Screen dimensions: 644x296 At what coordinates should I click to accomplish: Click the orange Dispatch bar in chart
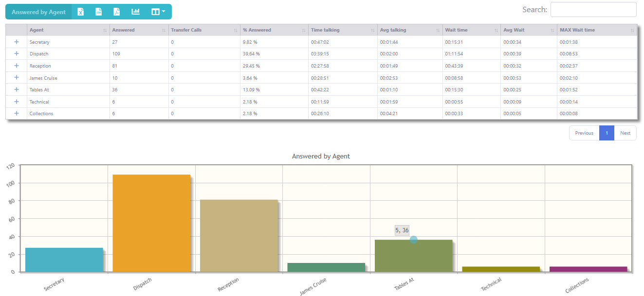pyautogui.click(x=151, y=223)
